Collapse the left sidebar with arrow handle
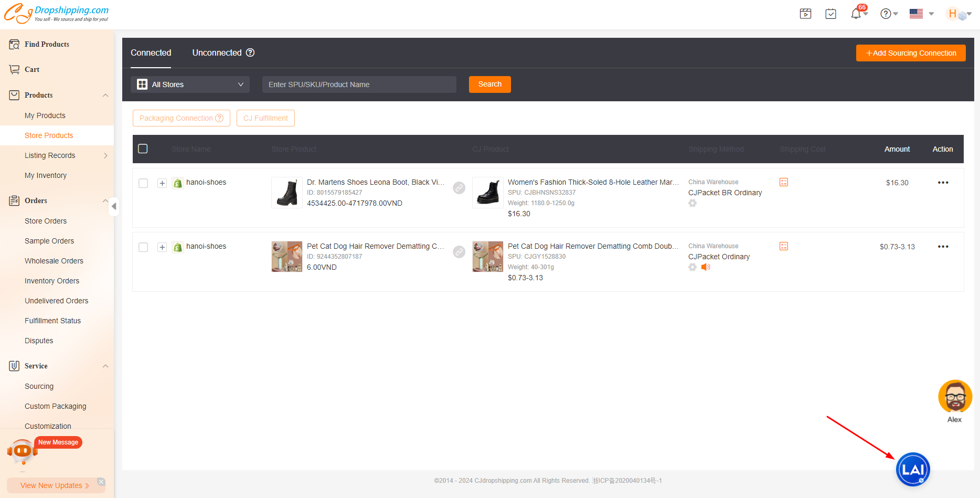 pyautogui.click(x=114, y=206)
